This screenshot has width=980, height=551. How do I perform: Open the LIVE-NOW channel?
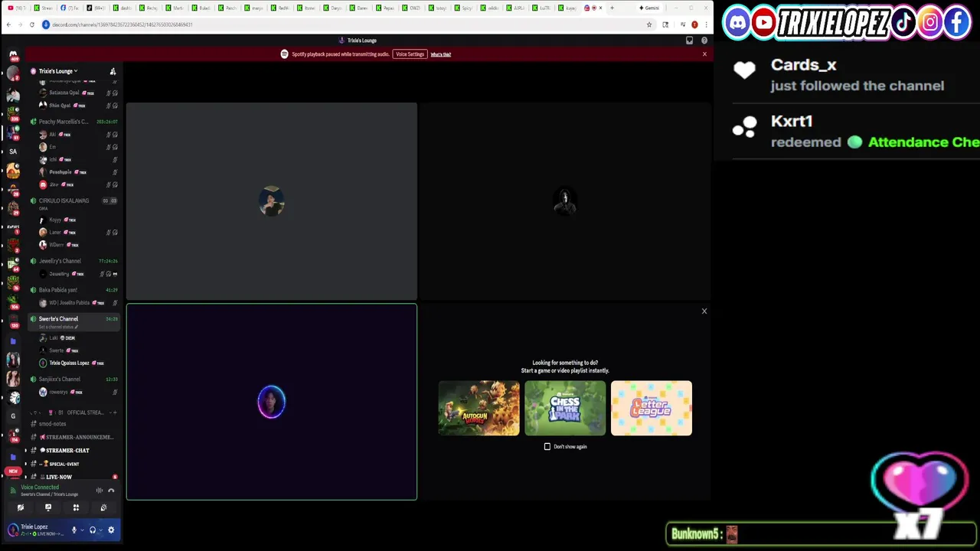[x=73, y=477]
